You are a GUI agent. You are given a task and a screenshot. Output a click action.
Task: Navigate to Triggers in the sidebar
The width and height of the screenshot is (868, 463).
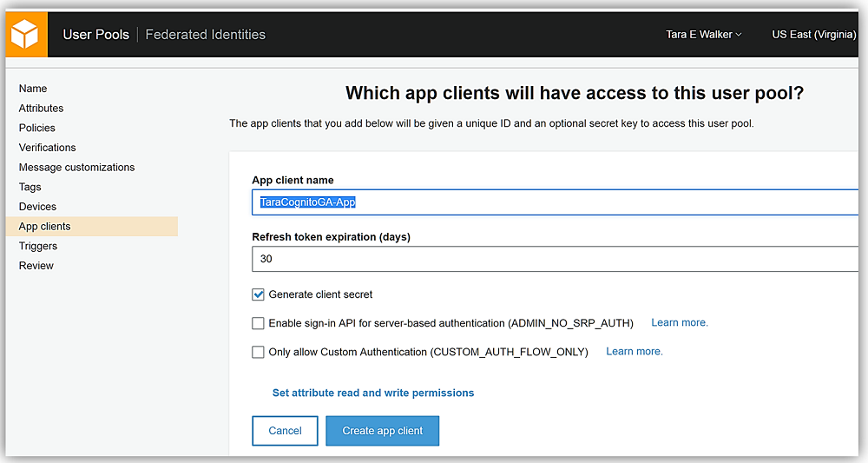(38, 246)
